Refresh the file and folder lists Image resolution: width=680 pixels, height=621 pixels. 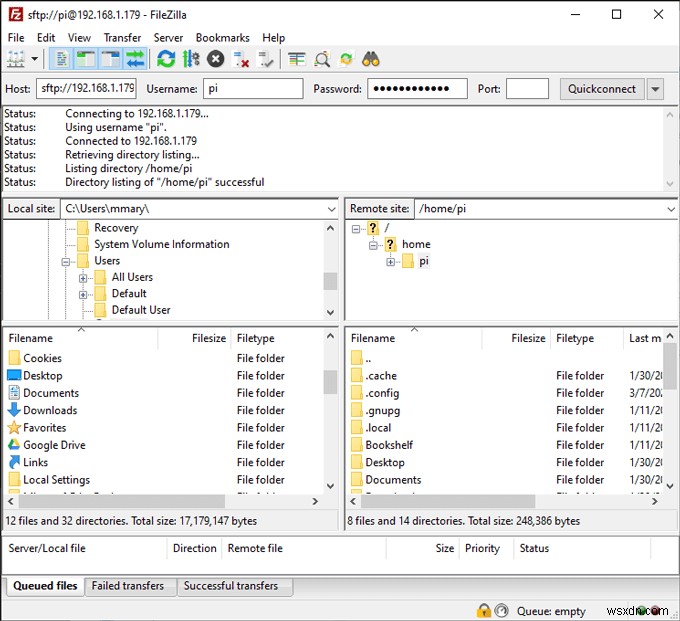point(166,59)
